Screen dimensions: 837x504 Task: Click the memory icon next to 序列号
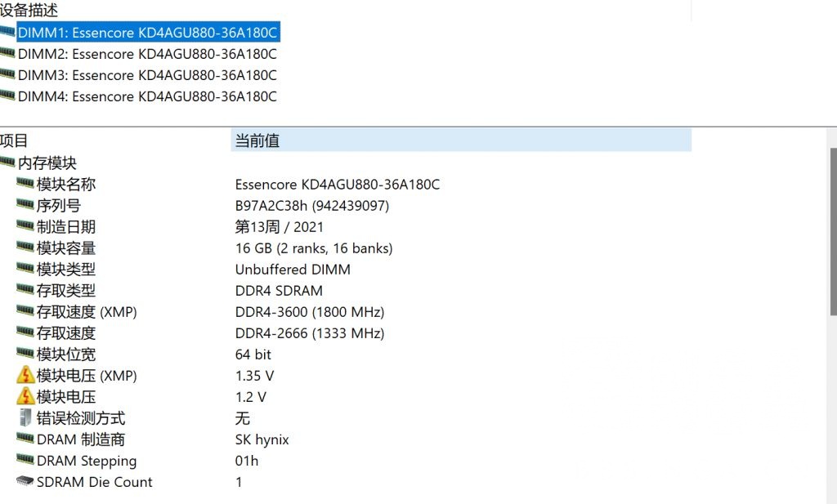pyautogui.click(x=25, y=206)
